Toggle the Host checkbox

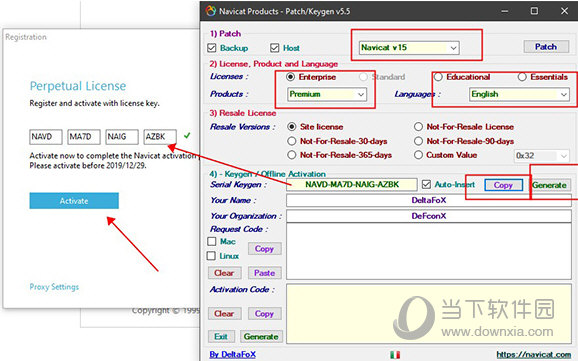(x=274, y=48)
